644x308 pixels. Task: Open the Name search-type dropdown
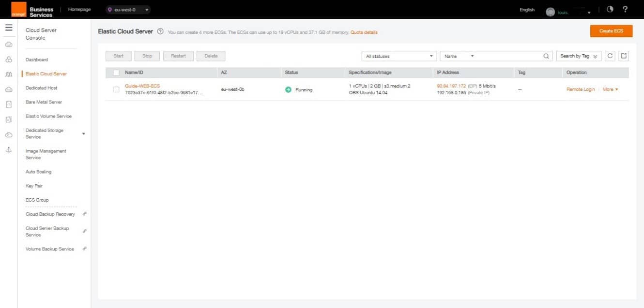coord(459,56)
